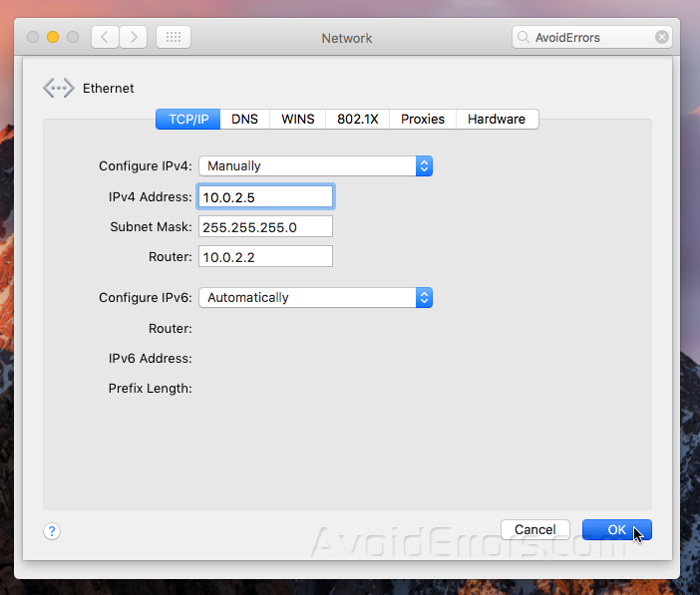Click the forward navigation arrow
The height and width of the screenshot is (595, 700).
(x=133, y=38)
